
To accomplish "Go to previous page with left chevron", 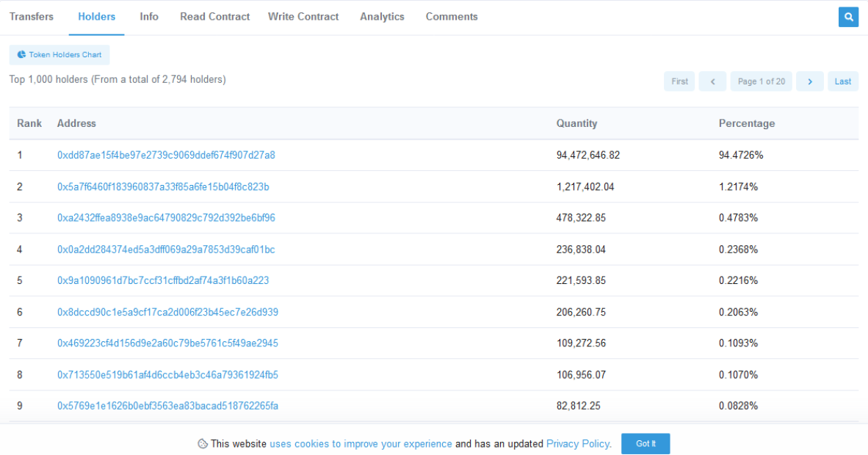I will [712, 81].
